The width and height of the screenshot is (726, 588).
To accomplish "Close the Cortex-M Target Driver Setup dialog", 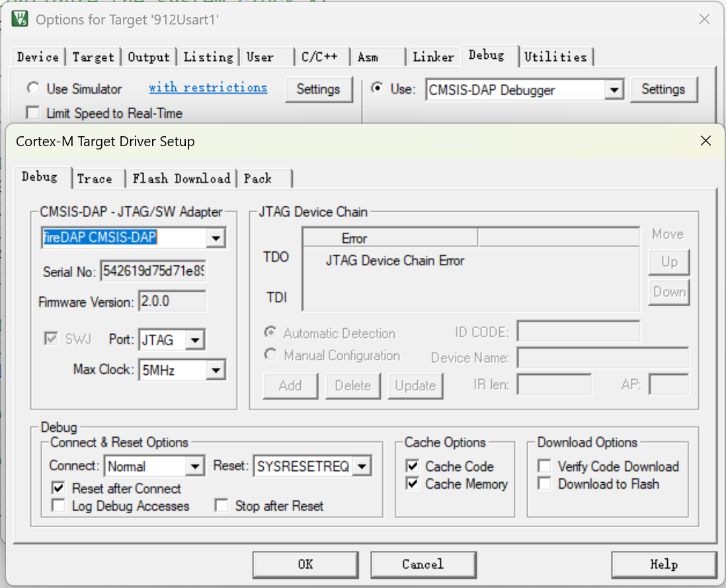I will point(706,141).
